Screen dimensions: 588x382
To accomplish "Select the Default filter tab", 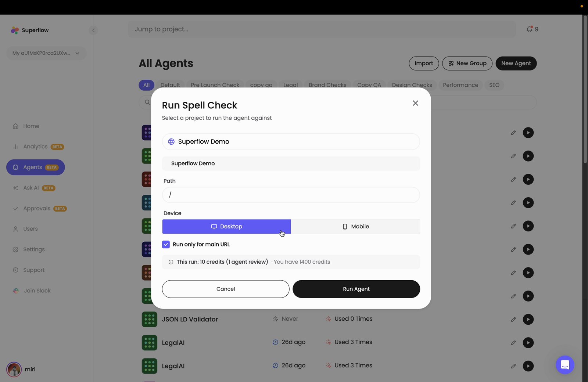I will coord(170,85).
